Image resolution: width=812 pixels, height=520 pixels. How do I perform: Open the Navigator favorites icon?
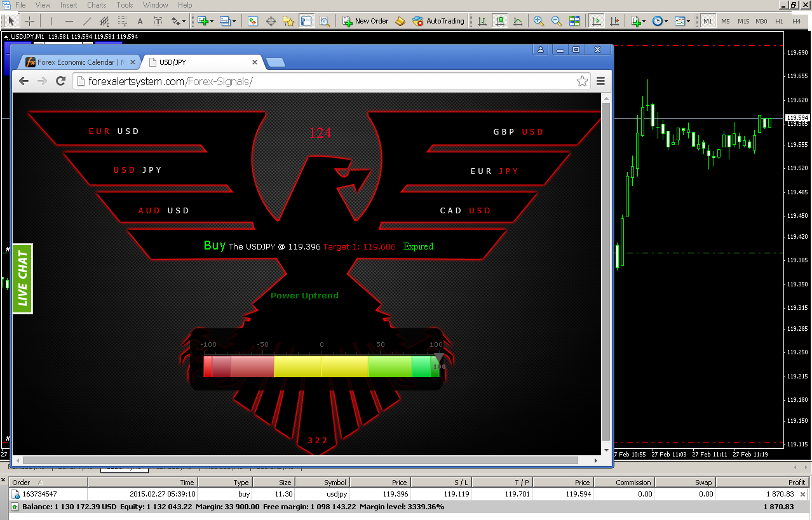[x=288, y=21]
